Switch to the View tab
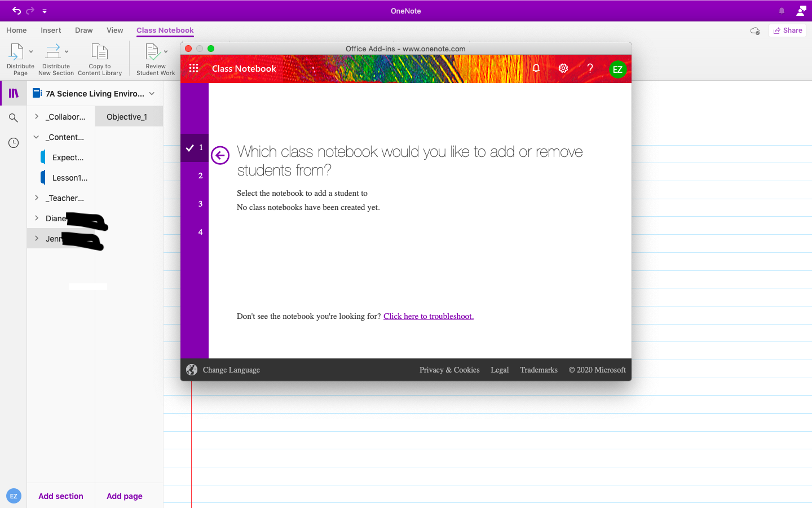This screenshot has height=508, width=812. point(115,30)
